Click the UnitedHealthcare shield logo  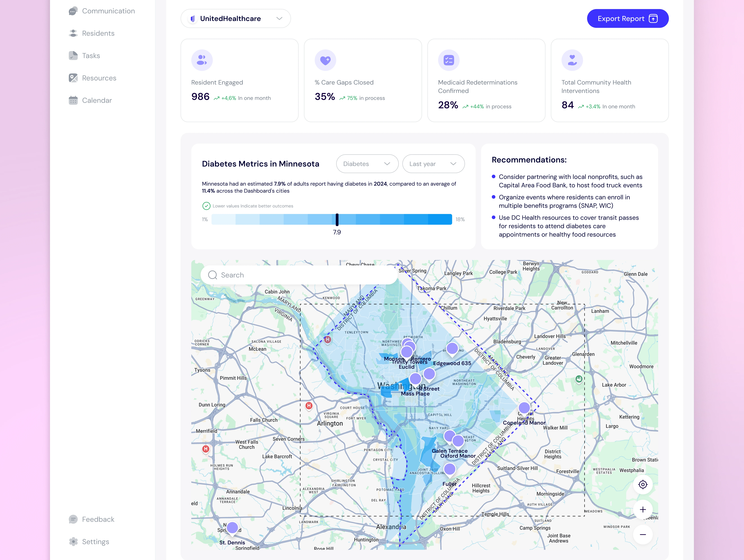193,19
